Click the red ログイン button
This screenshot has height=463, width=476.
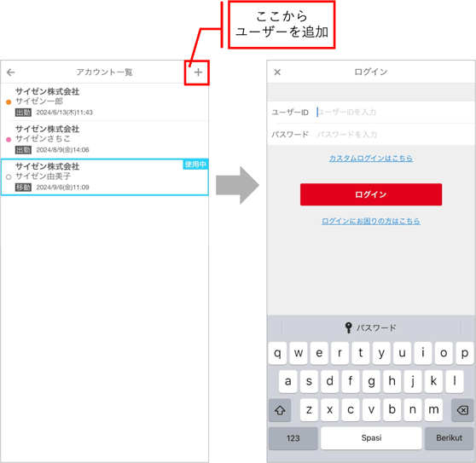[x=371, y=194]
